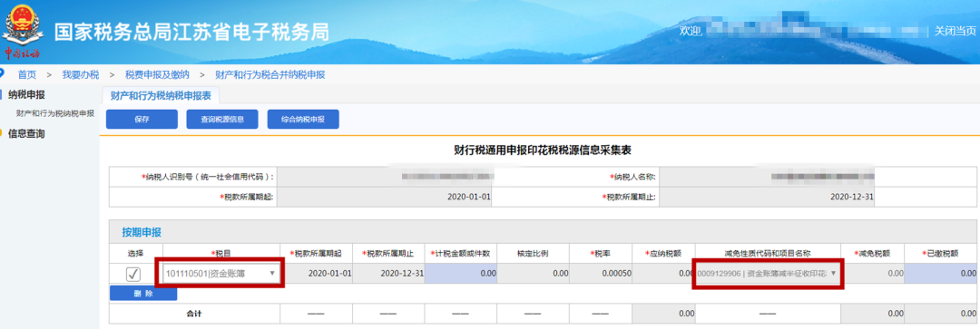Open 信息查询 in the sidebar
Image resolution: width=980 pixels, height=329 pixels.
tap(27, 133)
